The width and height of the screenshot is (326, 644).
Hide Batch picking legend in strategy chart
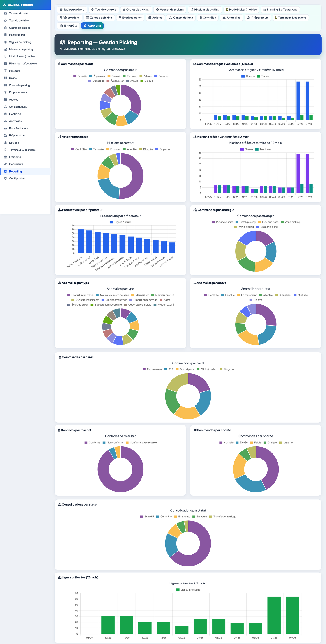click(245, 222)
